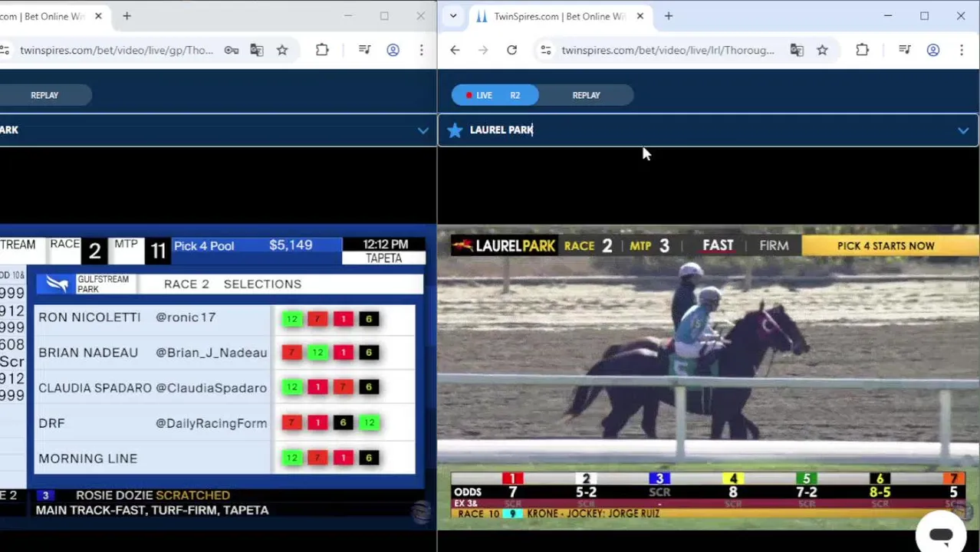Select TwinSpires tab in right browser
Viewport: 980px width, 552px height.
click(558, 16)
